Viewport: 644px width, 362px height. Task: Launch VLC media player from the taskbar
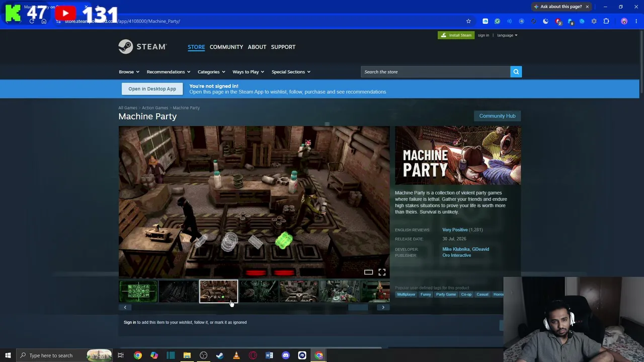236,355
